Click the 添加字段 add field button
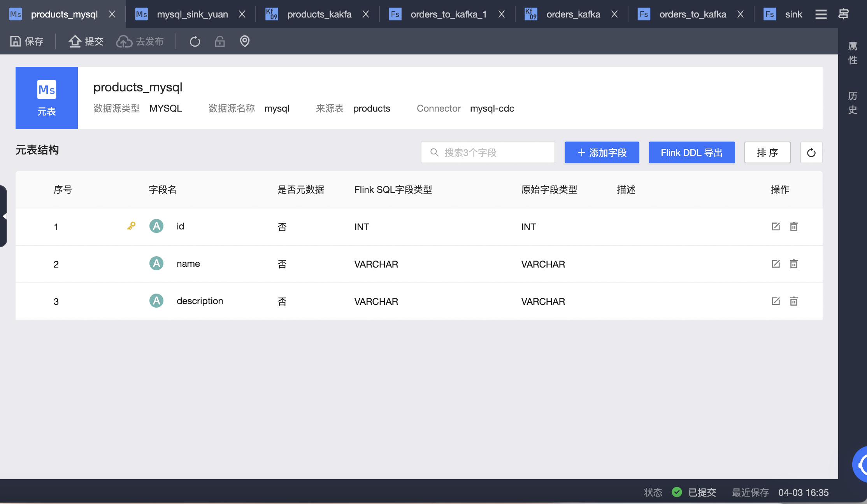Screen dimensions: 867x504 pos(602,152)
